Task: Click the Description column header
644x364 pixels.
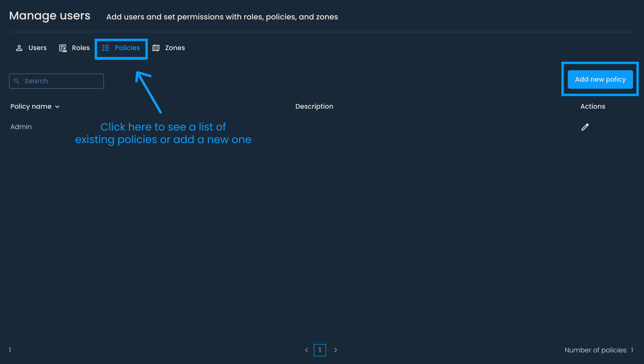Action: (314, 107)
